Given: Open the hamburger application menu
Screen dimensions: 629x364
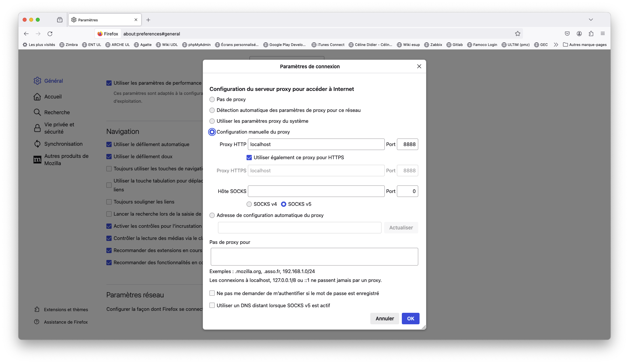Looking at the screenshot, I should click(603, 34).
